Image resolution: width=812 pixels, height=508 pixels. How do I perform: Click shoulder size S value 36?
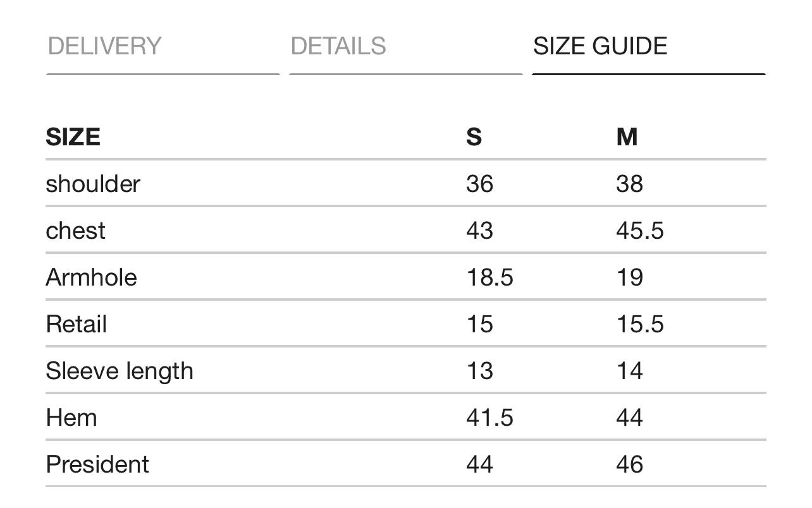(479, 184)
